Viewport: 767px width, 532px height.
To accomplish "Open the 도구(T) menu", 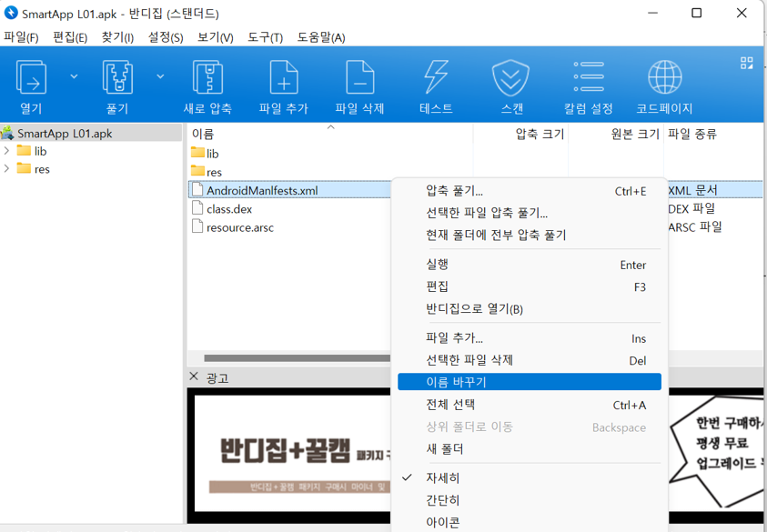I will coord(265,37).
